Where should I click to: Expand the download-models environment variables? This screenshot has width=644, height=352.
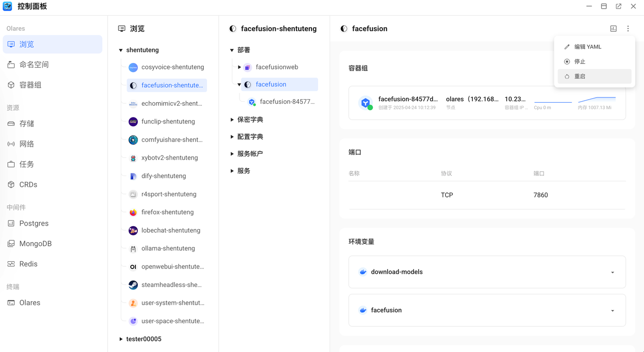(x=612, y=272)
